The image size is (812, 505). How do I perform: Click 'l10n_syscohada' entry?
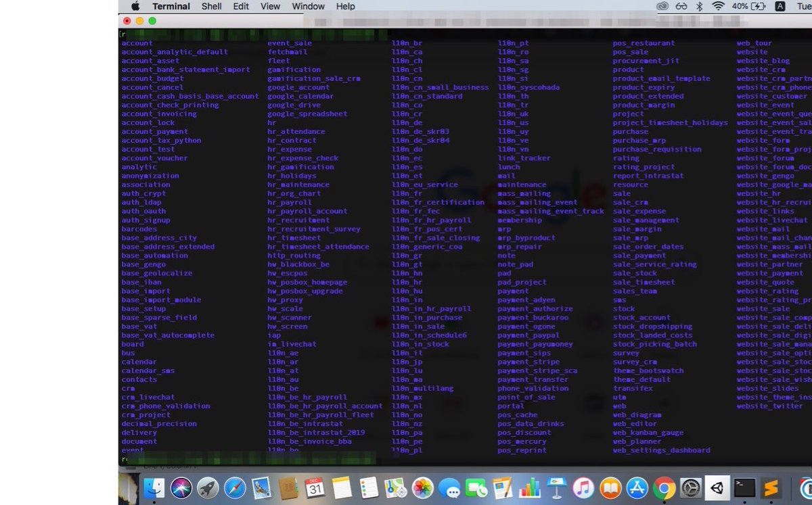[x=528, y=87]
